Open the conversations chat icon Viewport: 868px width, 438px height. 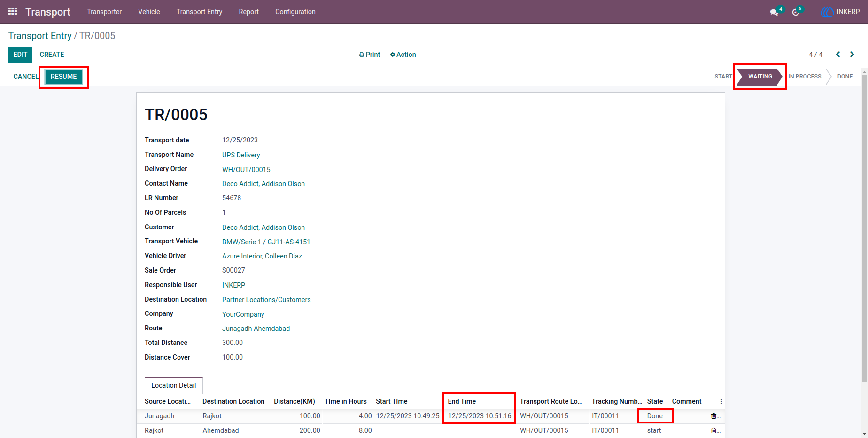coord(774,12)
